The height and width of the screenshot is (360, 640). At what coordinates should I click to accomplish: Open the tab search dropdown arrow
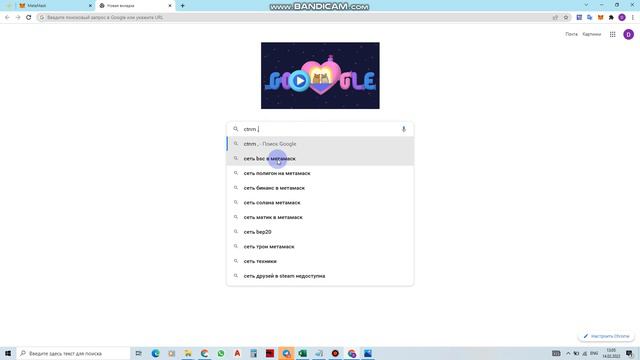(586, 5)
